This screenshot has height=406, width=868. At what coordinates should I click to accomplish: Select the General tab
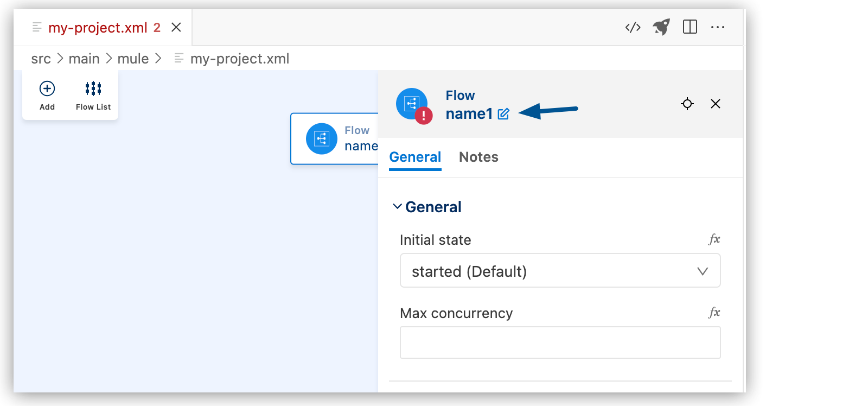pos(414,157)
